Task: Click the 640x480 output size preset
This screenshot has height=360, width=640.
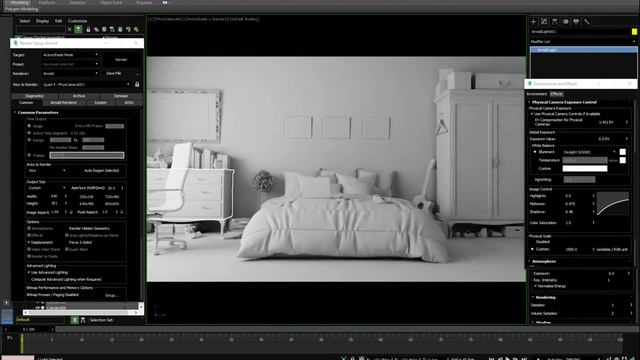Action: (87, 204)
